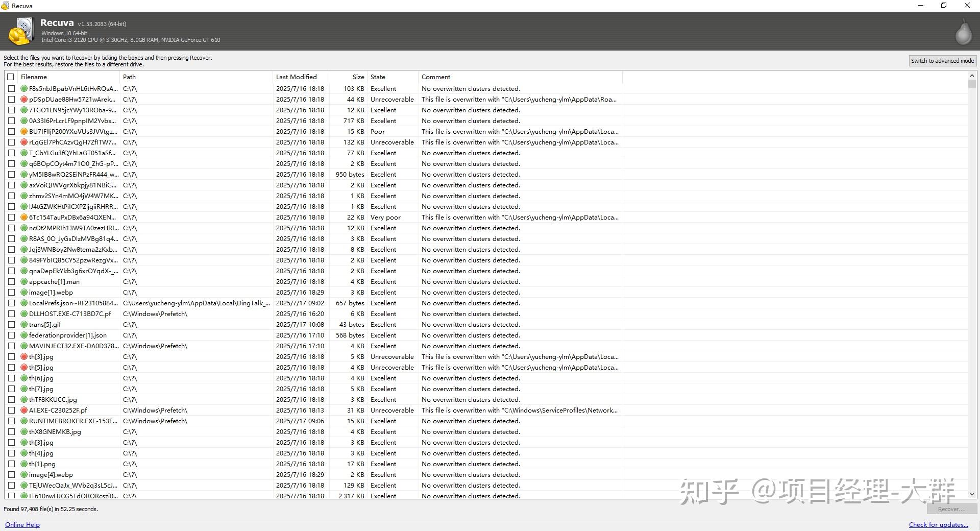
Task: Click the Recover button
Action: 951,509
